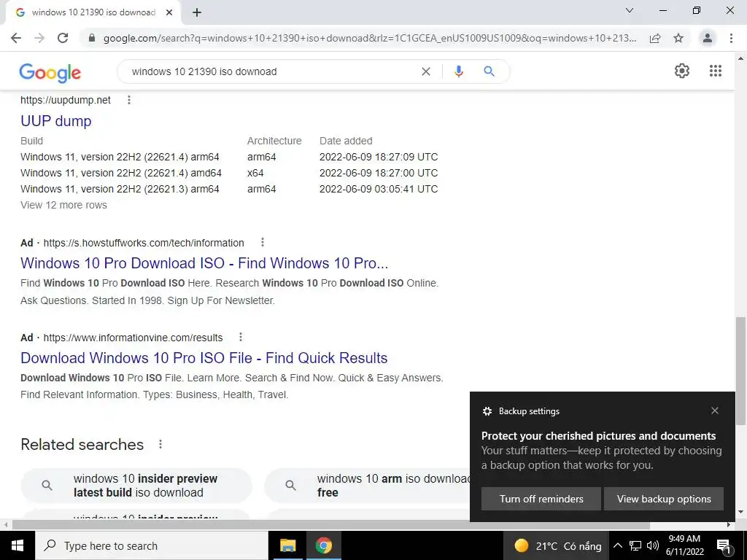Viewport: 747px width, 560px height.
Task: Open Windows 10 Pro Download ISO ad
Action: [204, 263]
